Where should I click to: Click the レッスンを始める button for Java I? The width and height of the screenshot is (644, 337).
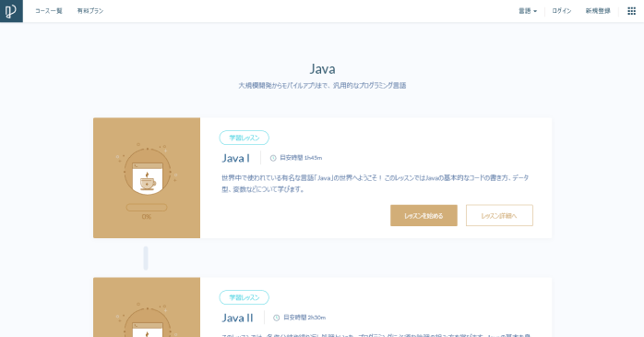(x=423, y=215)
